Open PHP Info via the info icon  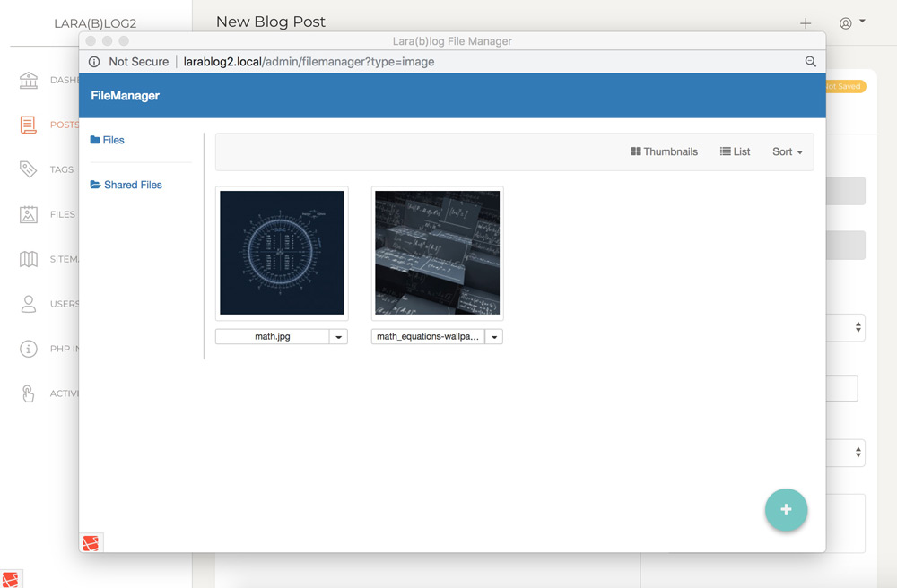(28, 349)
